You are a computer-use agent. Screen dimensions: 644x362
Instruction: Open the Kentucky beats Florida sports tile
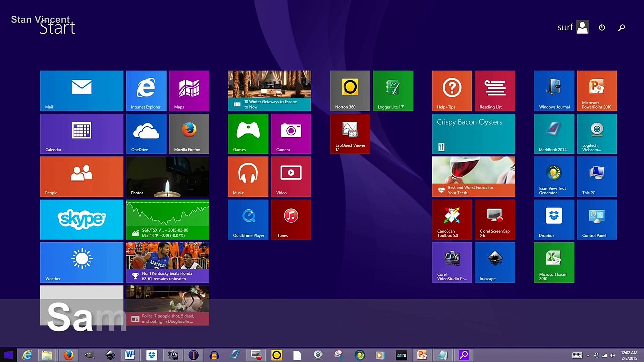coord(168,262)
